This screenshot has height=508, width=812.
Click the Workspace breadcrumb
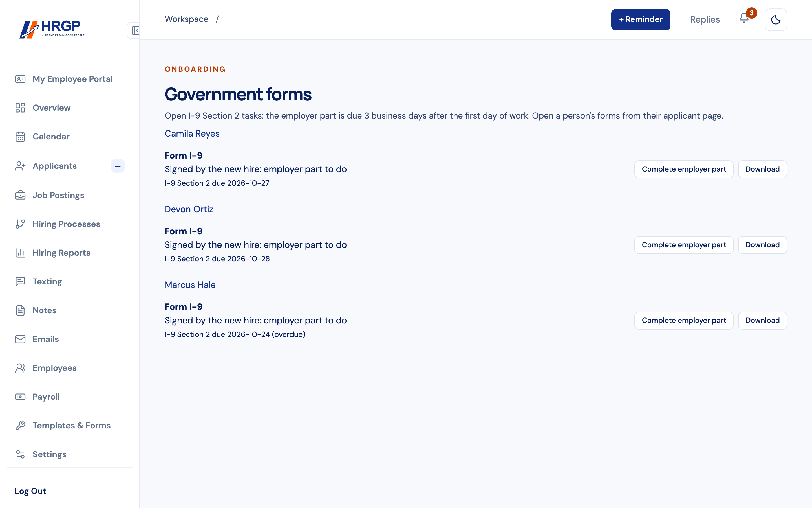(x=186, y=19)
